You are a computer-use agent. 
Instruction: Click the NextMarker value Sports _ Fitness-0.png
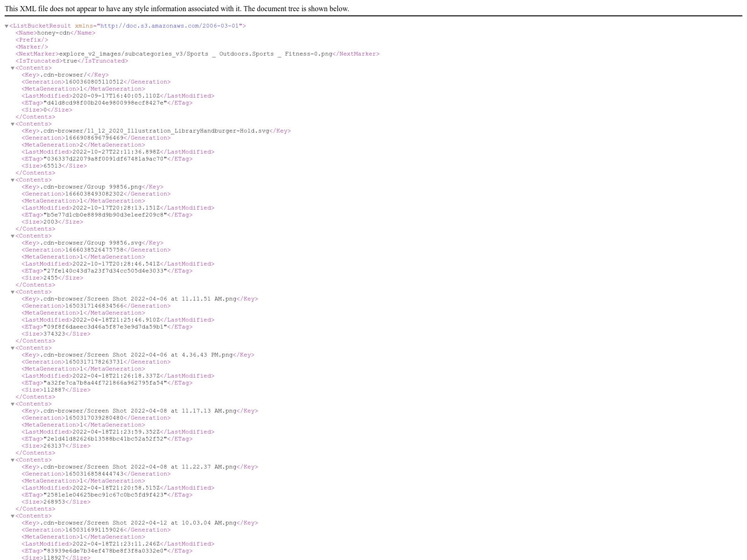(x=196, y=54)
